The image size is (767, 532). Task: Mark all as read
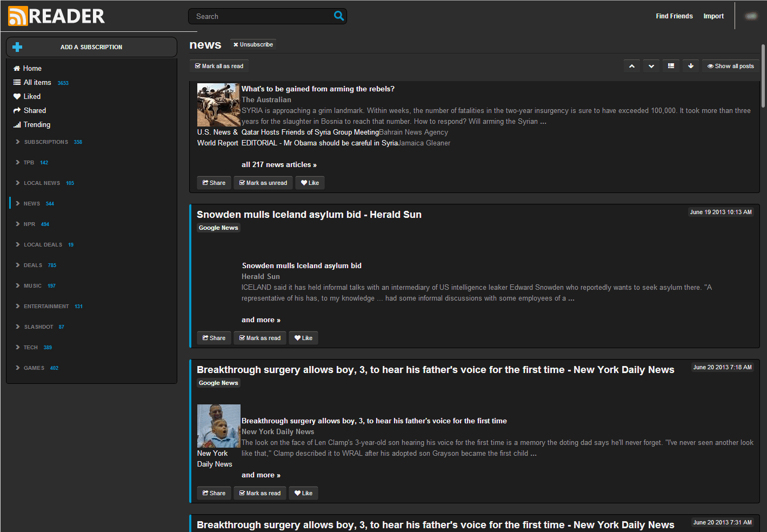(x=219, y=66)
